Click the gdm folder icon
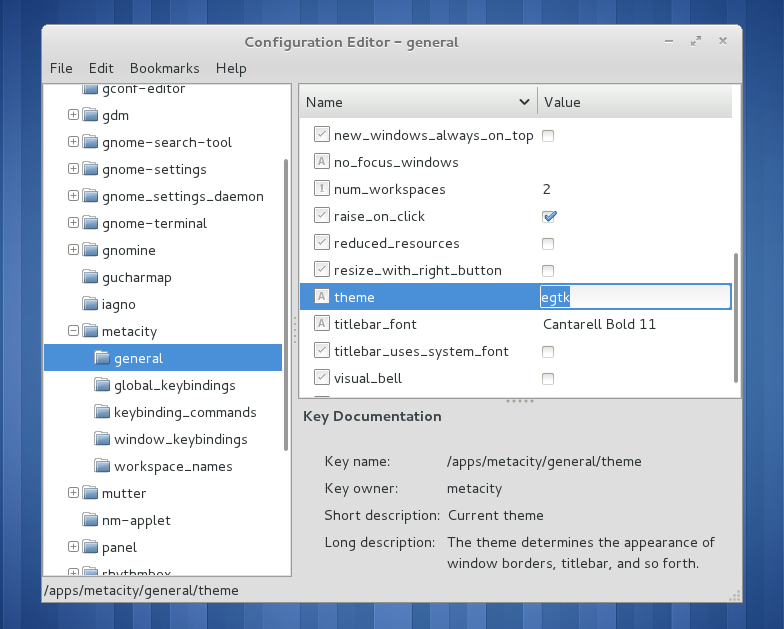The image size is (784, 629). [90, 115]
